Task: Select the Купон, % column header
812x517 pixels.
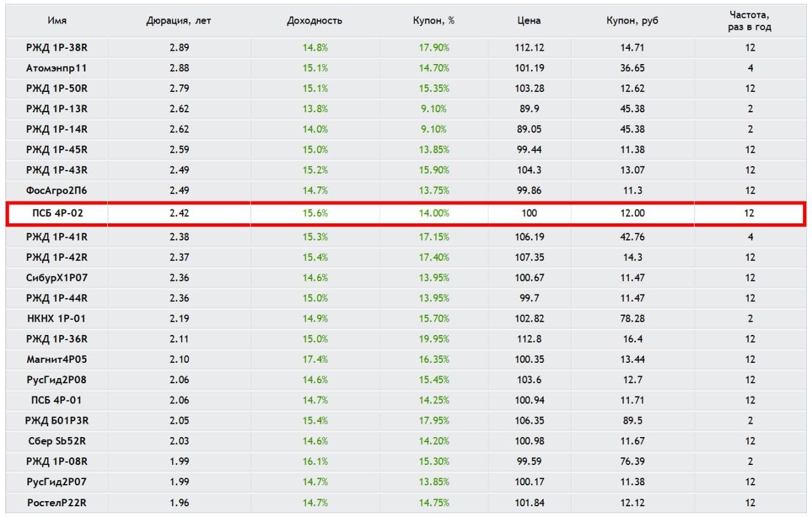Action: pyautogui.click(x=434, y=20)
